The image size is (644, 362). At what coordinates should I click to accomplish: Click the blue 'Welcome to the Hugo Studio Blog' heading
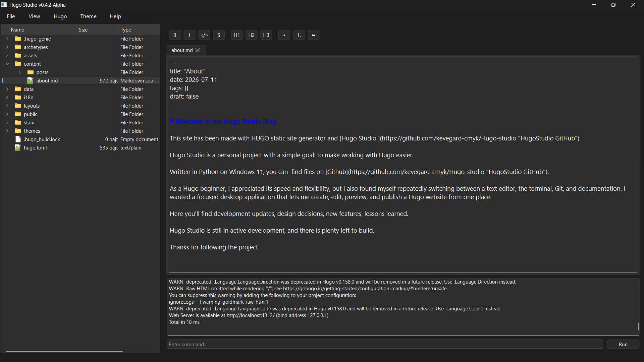tap(223, 121)
